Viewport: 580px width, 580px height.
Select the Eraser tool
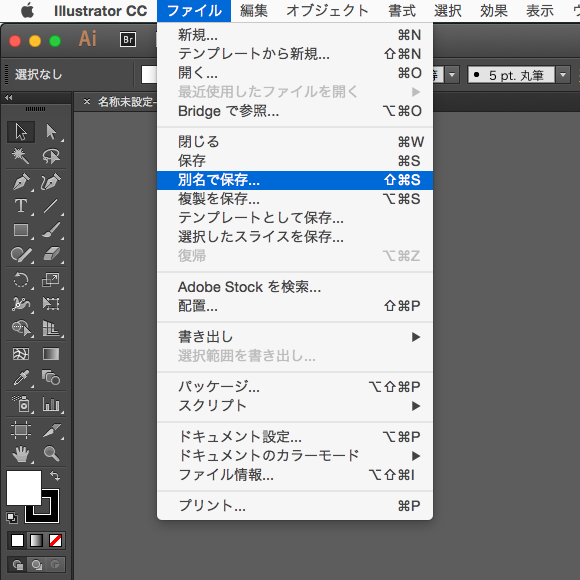51,254
